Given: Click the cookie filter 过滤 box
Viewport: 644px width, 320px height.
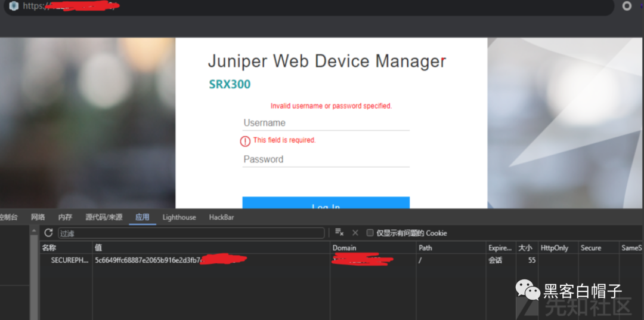Looking at the screenshot, I should point(191,233).
